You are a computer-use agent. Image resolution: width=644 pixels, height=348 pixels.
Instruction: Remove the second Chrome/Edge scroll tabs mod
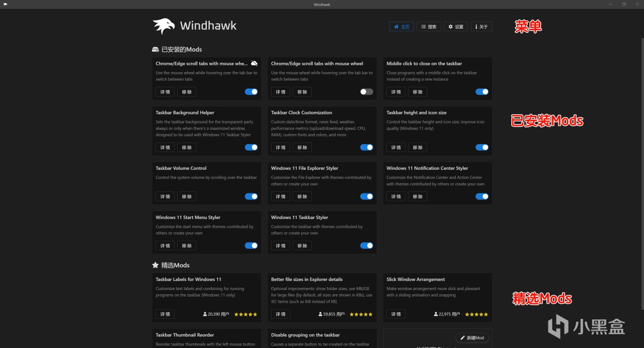[302, 92]
